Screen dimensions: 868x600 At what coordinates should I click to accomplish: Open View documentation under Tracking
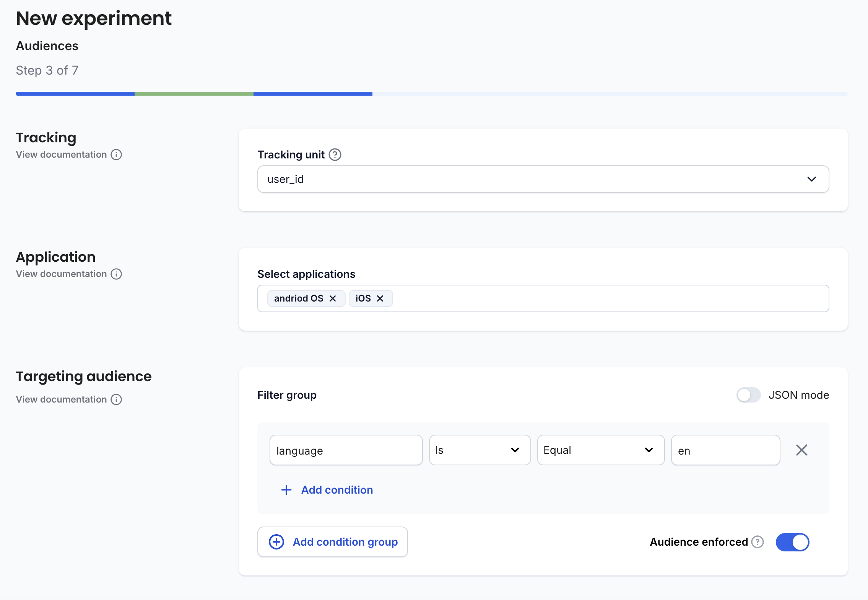[x=61, y=155]
